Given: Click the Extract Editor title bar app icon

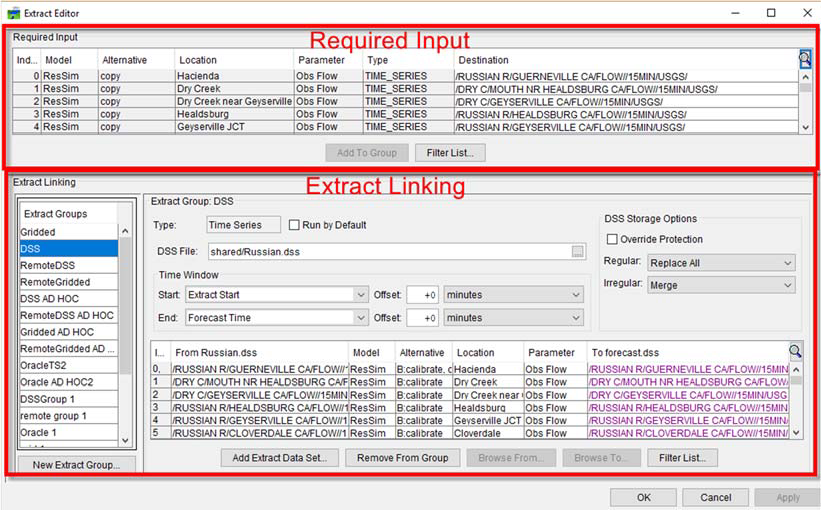Looking at the screenshot, I should 13,13.
